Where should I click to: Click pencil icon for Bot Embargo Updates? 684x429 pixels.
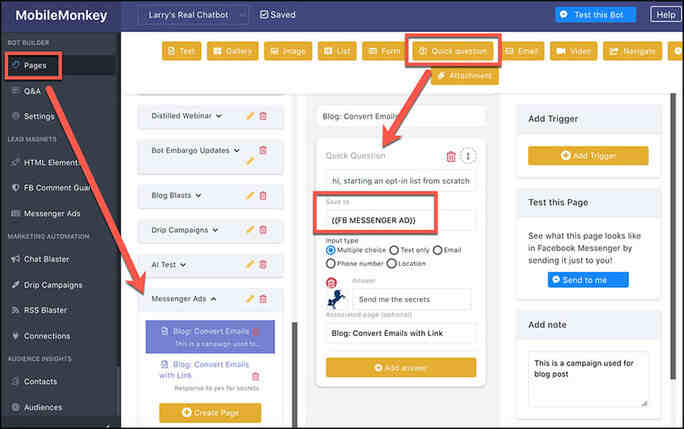250,161
